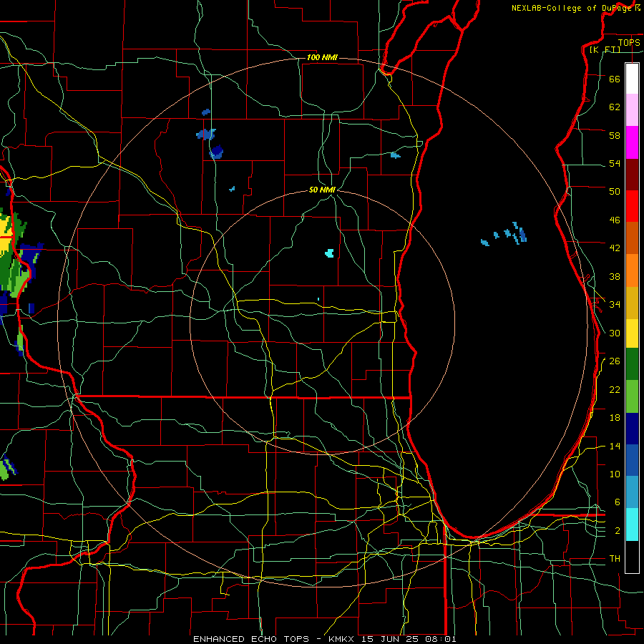Click the 50 NMI range ring label
Screen dimensions: 644x644
(x=322, y=190)
